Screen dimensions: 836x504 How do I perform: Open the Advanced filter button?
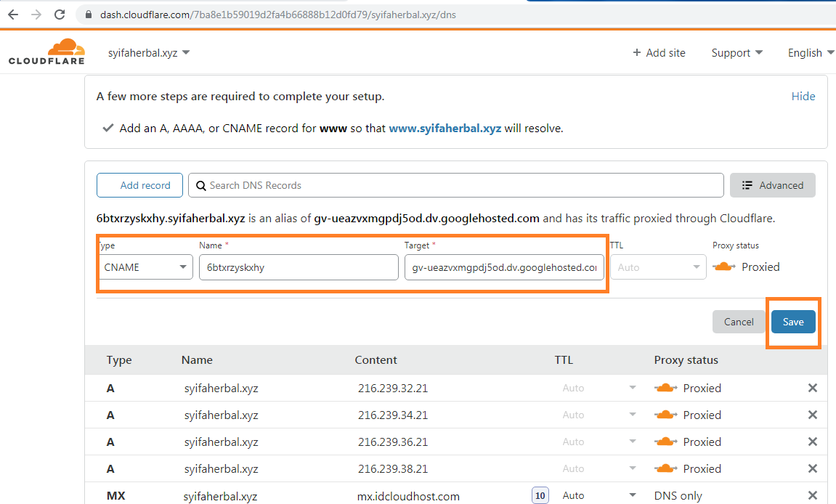click(773, 185)
